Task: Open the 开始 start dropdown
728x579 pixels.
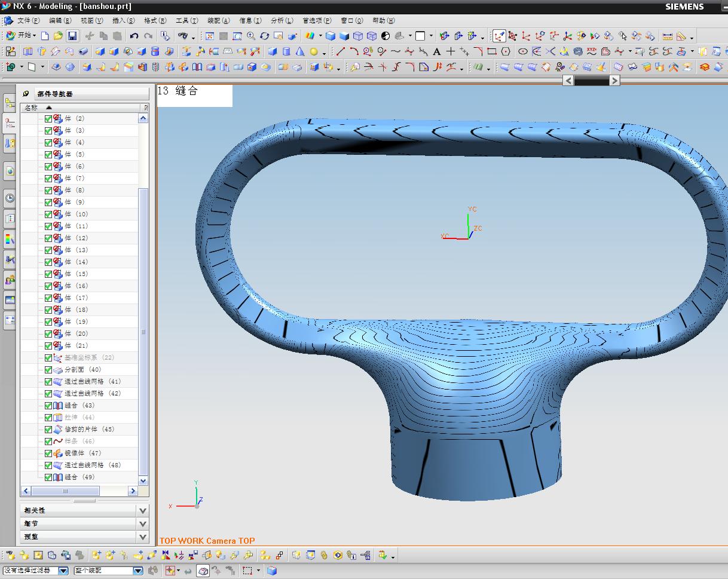Action: coord(21,36)
